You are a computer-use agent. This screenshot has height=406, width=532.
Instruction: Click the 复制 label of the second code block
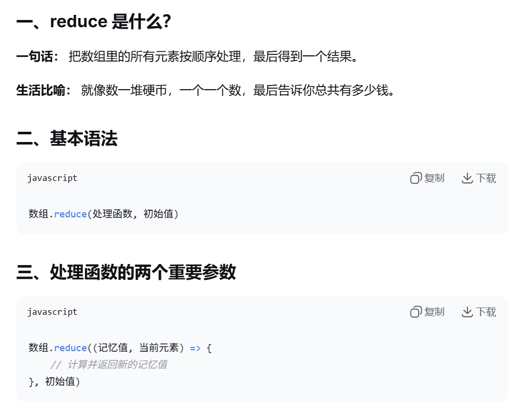(x=434, y=312)
